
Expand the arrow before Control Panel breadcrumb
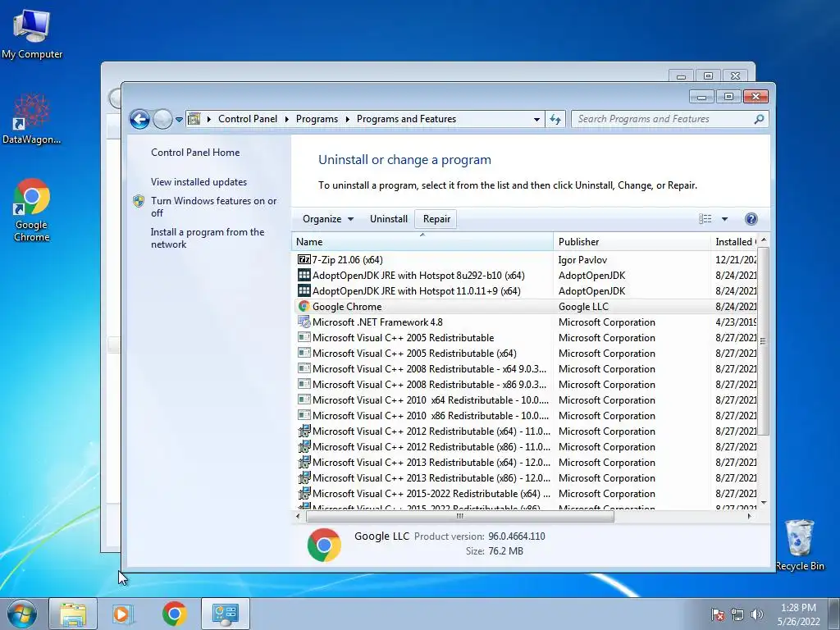pos(209,119)
